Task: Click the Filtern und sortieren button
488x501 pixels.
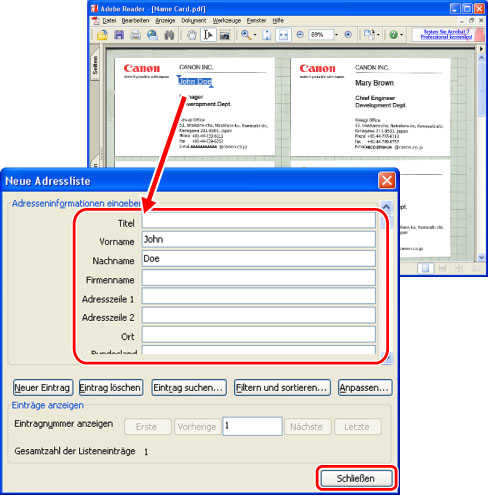Action: click(x=282, y=388)
